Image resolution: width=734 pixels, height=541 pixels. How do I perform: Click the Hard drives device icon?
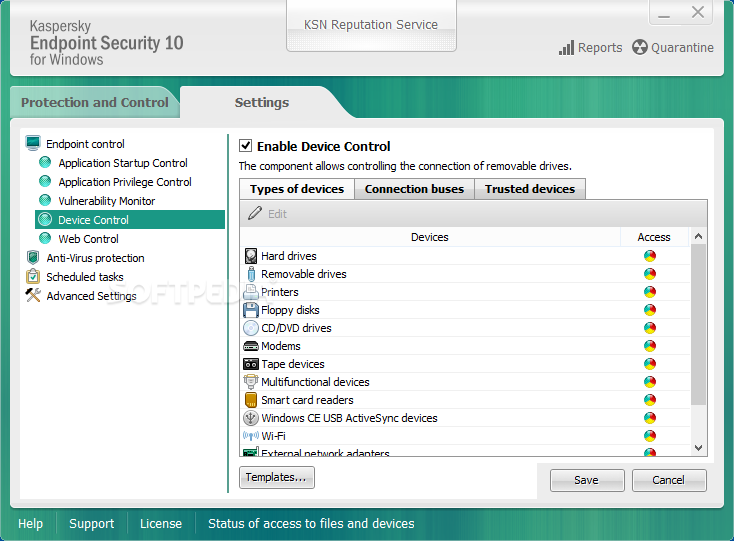251,256
